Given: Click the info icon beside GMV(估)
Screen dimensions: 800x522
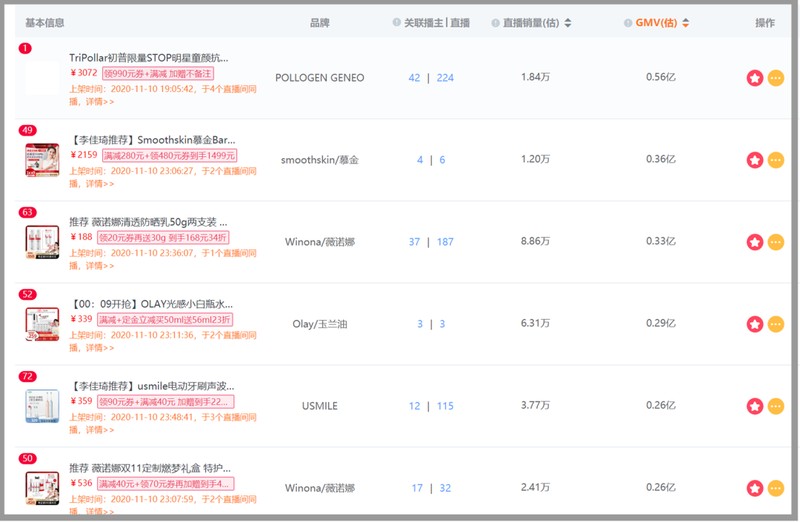Looking at the screenshot, I should point(628,23).
